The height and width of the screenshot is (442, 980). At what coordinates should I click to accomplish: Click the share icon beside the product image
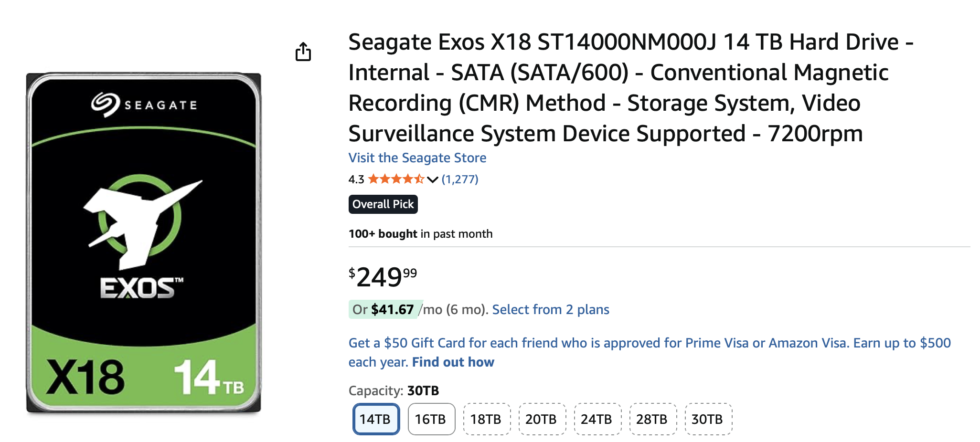tap(303, 52)
